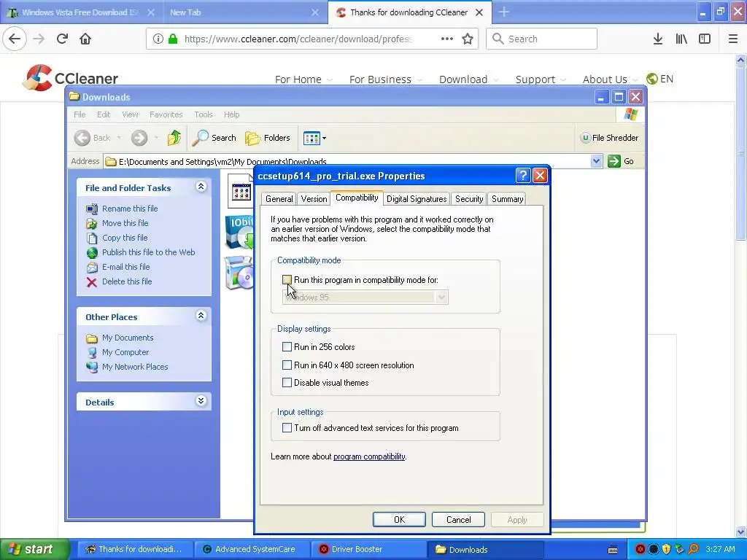Open page actions three-dots menu
The image size is (747, 560).
tap(447, 39)
